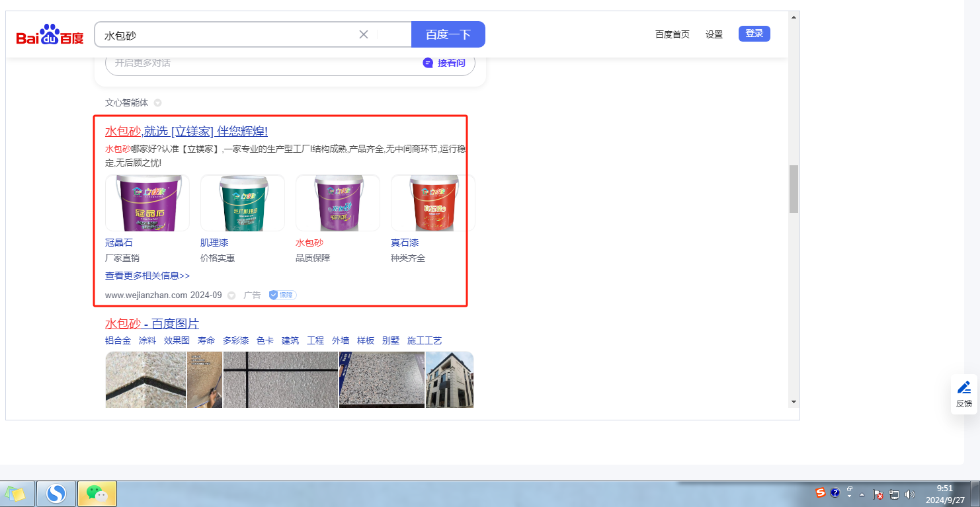Click the blue help tray icon

(x=835, y=493)
